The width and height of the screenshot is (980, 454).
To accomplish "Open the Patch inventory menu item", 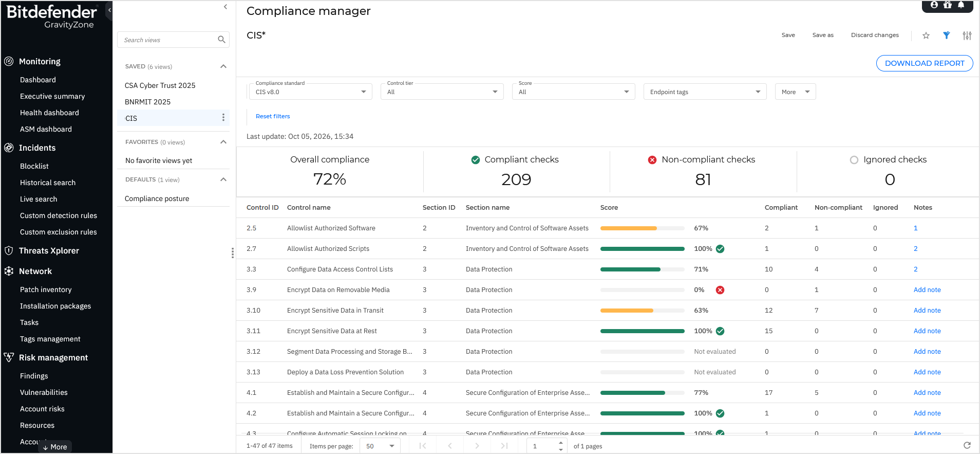I will point(46,289).
